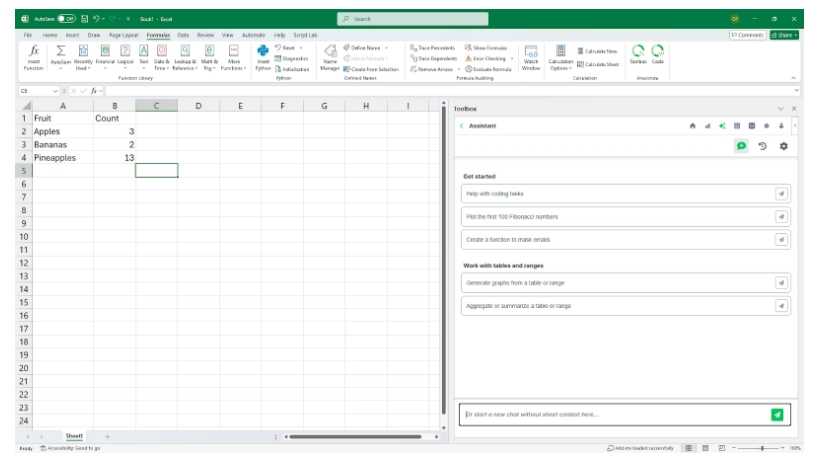Open chat history in Assistant panel
Viewport: 819px width, 464px height.
coord(764,146)
